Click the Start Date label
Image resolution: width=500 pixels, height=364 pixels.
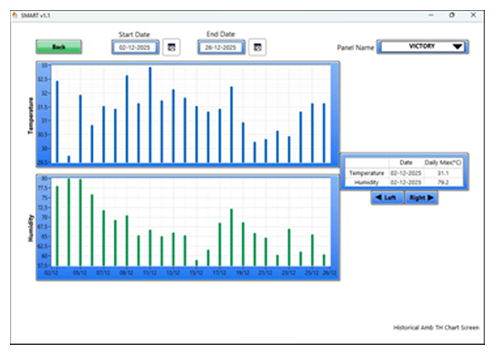point(134,35)
